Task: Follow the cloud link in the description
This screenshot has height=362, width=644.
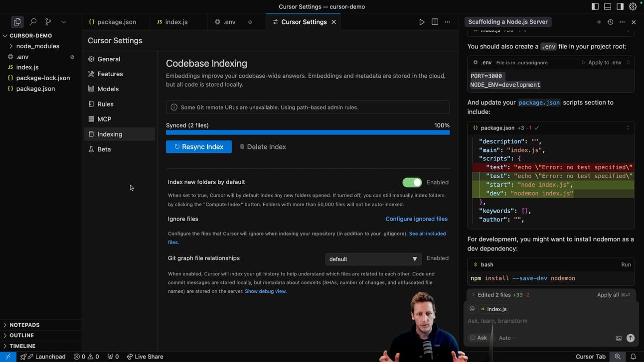Action: tap(437, 76)
